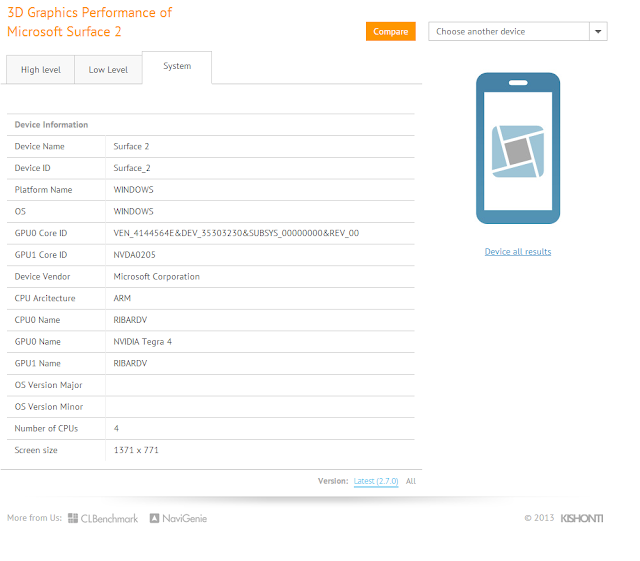Click the NaviGenie logo icon

154,518
